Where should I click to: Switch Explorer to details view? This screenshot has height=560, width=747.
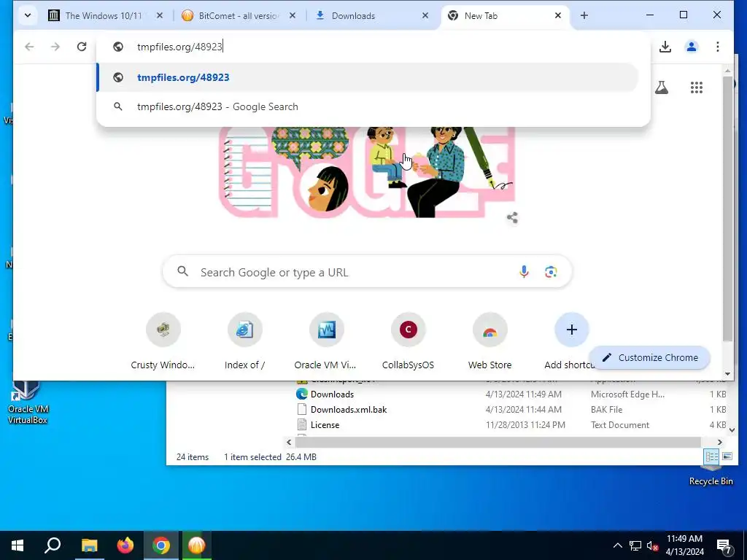(712, 456)
